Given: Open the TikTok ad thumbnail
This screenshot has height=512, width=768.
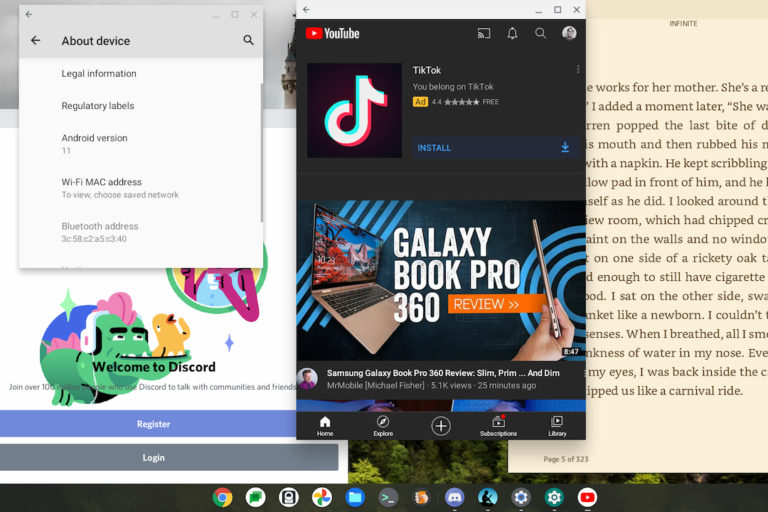Looking at the screenshot, I should click(x=354, y=110).
